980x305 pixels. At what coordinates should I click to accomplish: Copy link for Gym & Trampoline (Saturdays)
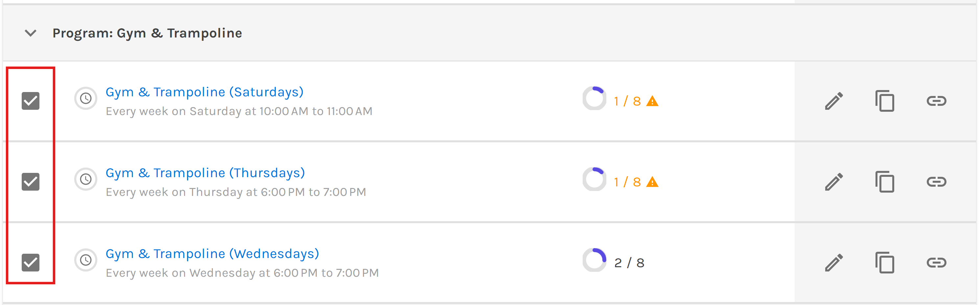click(x=936, y=101)
